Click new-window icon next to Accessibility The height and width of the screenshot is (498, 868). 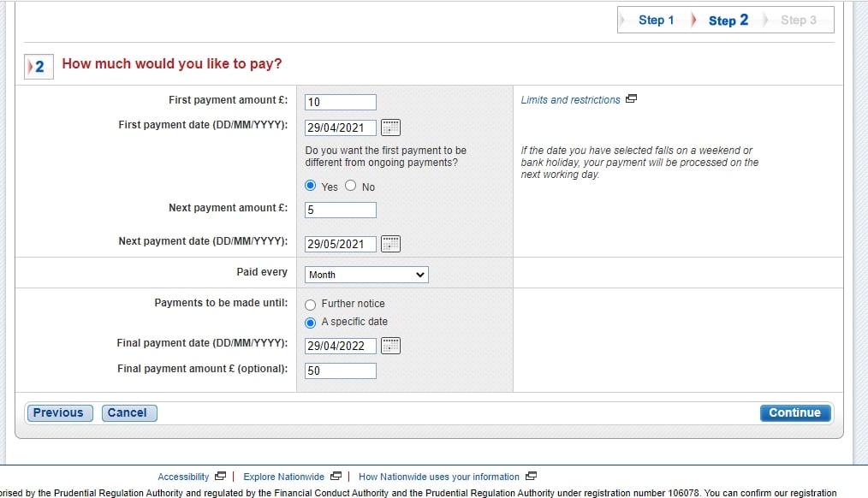(221, 477)
